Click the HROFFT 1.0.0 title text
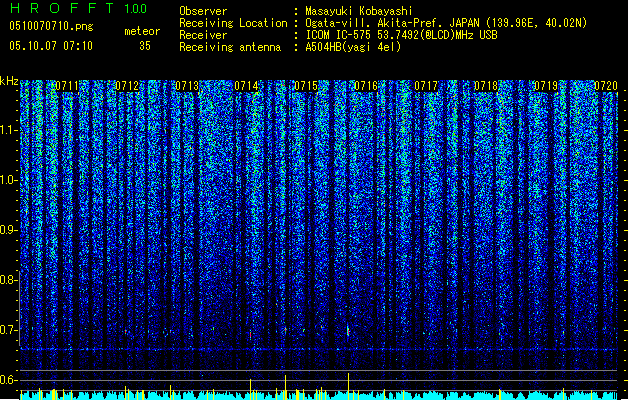 point(78,8)
